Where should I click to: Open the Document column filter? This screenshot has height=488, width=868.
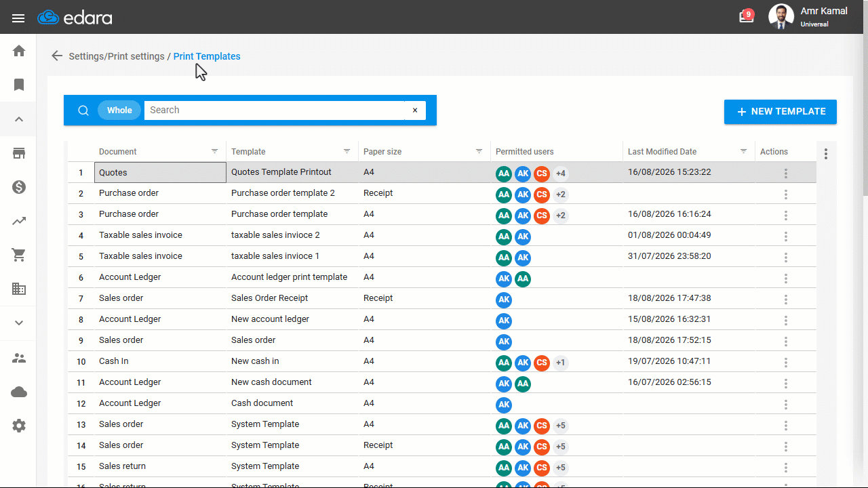[215, 151]
